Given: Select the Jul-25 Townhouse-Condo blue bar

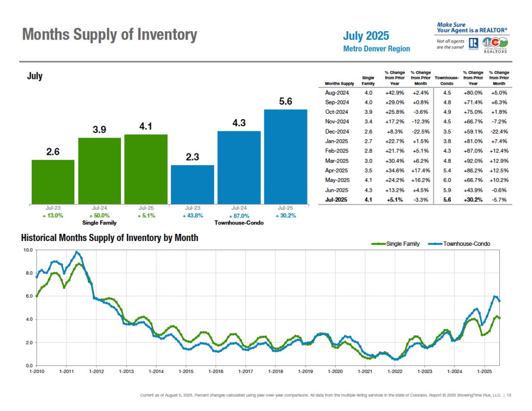Looking at the screenshot, I should tap(285, 156).
